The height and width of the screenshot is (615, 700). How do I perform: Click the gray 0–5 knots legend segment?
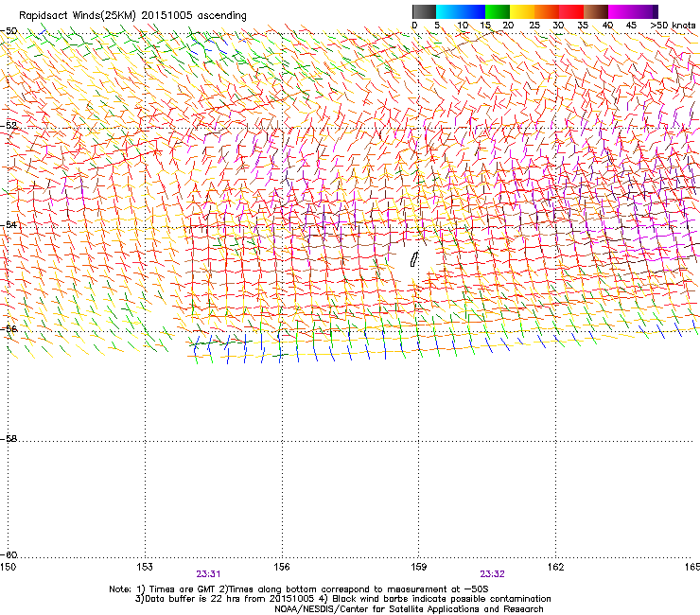click(424, 11)
